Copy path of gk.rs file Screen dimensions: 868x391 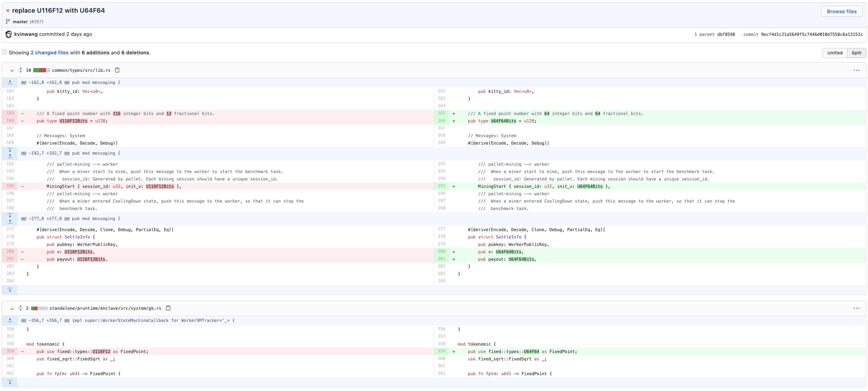tap(168, 308)
